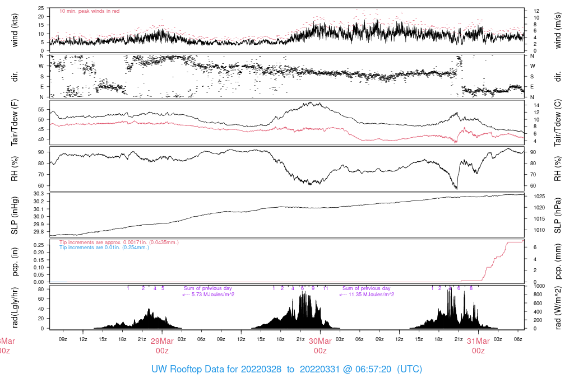The image size is (574, 392).
Task: Click the '31Mar' date label on time axis
Action: [478, 341]
